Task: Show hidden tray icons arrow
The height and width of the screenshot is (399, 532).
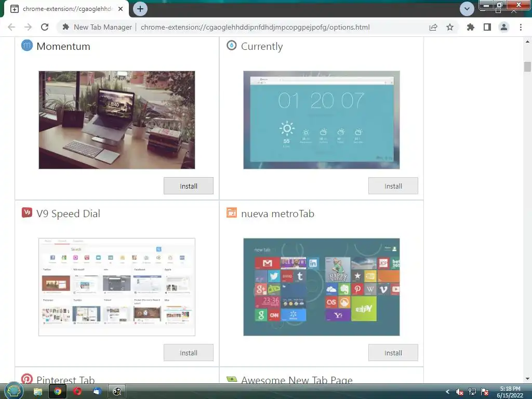Action: pos(447,392)
